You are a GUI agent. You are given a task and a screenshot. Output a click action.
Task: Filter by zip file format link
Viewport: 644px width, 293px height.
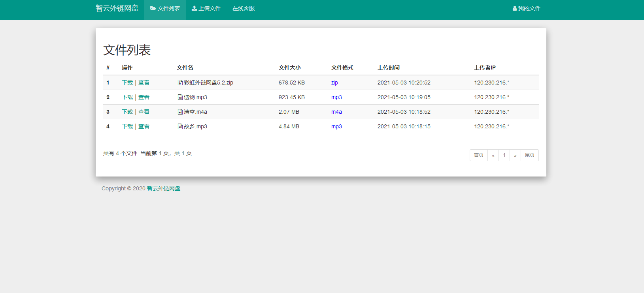(x=334, y=83)
